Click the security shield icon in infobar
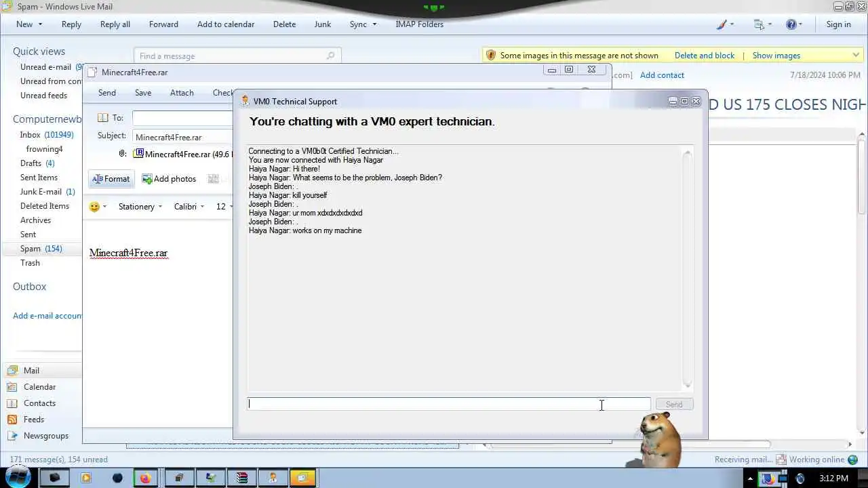 coord(492,56)
